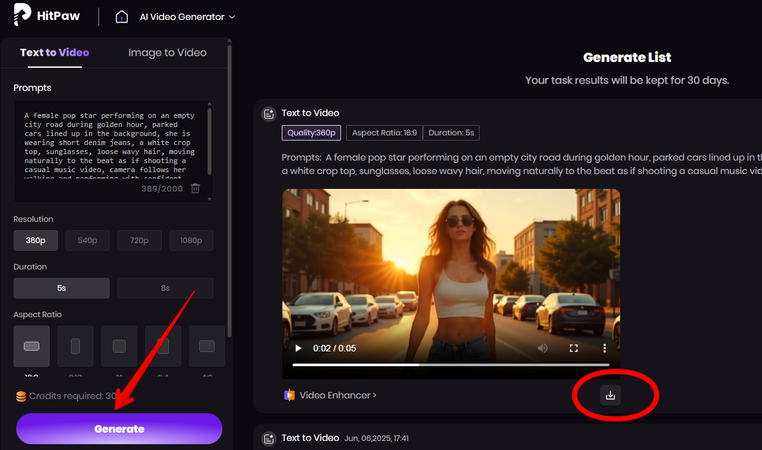Click the 0:02 / 0:05 video time display
Screen dimensions: 762x450
[x=334, y=348]
